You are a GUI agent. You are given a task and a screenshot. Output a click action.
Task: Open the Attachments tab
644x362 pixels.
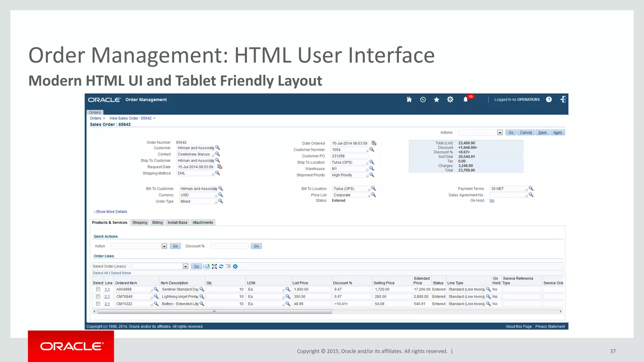[x=203, y=222]
